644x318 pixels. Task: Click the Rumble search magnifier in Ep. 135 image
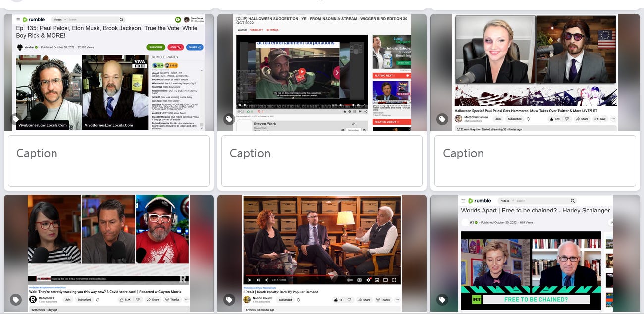click(120, 20)
